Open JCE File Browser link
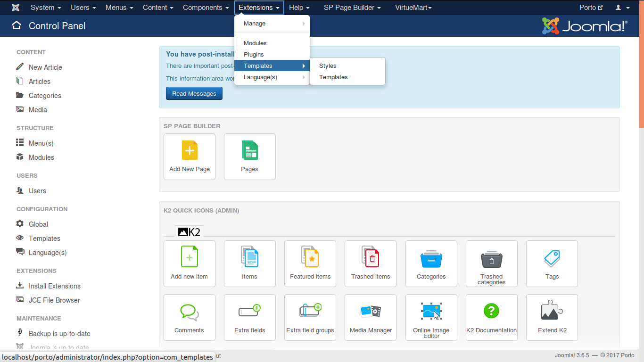 point(54,300)
